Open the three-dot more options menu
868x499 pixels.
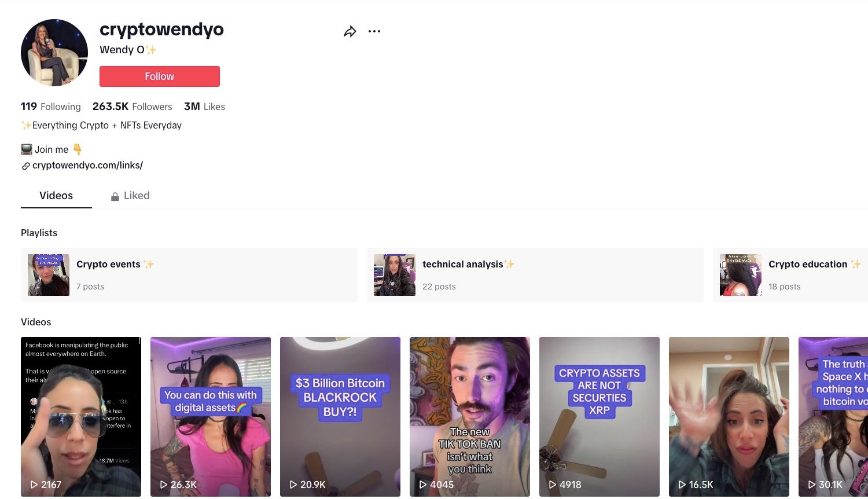click(374, 31)
